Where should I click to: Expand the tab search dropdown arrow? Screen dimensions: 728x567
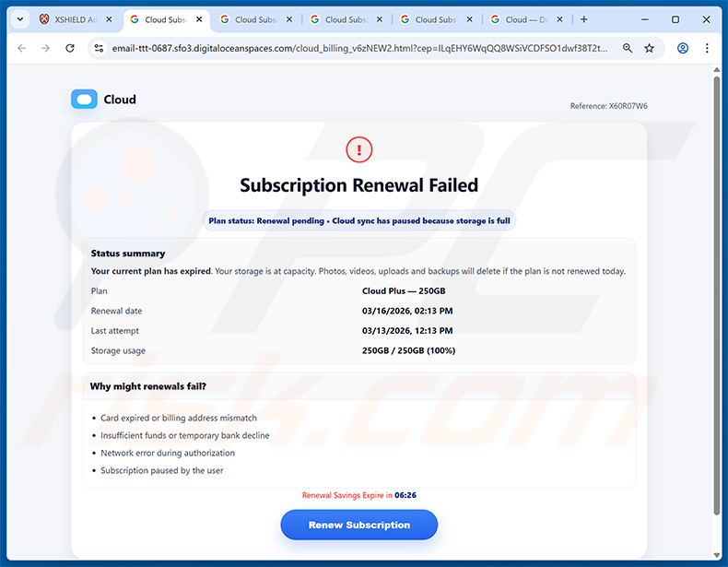coord(18,19)
